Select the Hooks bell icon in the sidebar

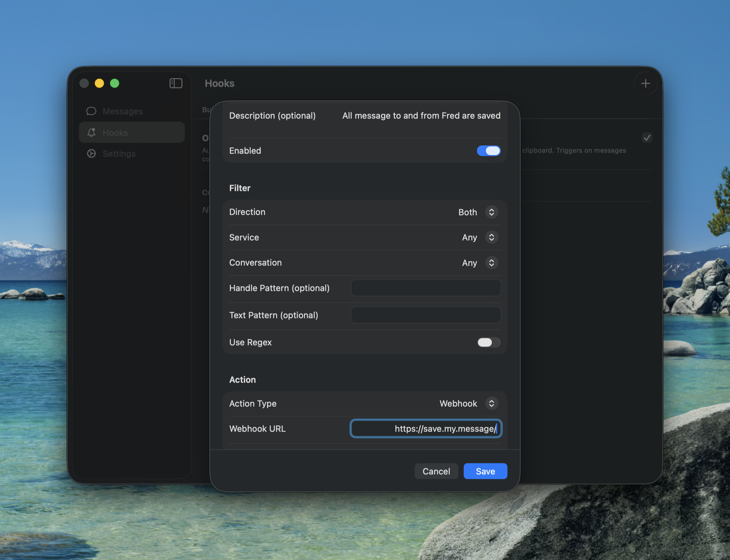pyautogui.click(x=91, y=132)
